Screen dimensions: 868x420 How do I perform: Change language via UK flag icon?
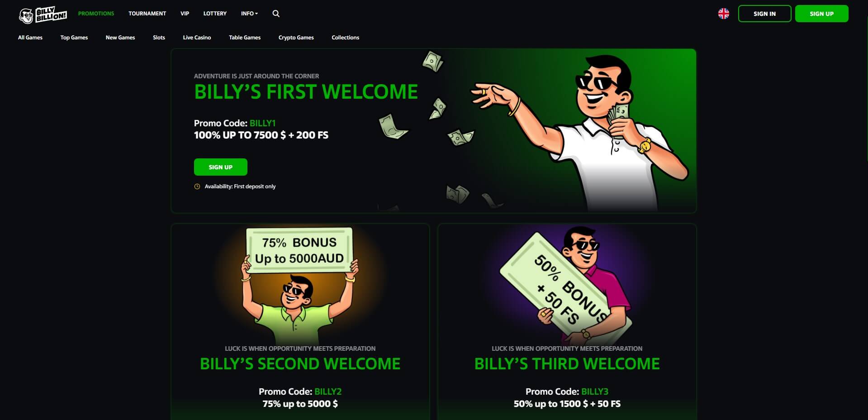tap(724, 14)
